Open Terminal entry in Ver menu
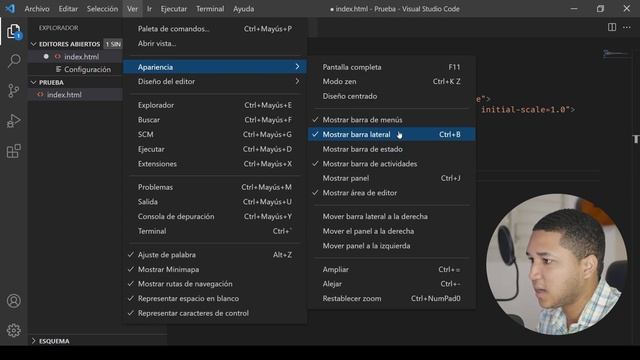This screenshot has height=360, width=640. (215, 231)
